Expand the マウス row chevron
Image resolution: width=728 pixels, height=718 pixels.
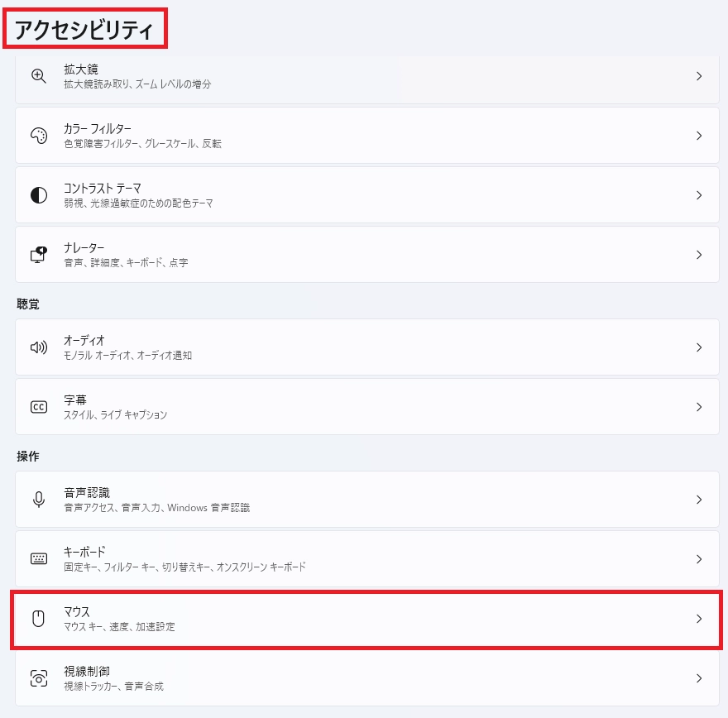699,619
